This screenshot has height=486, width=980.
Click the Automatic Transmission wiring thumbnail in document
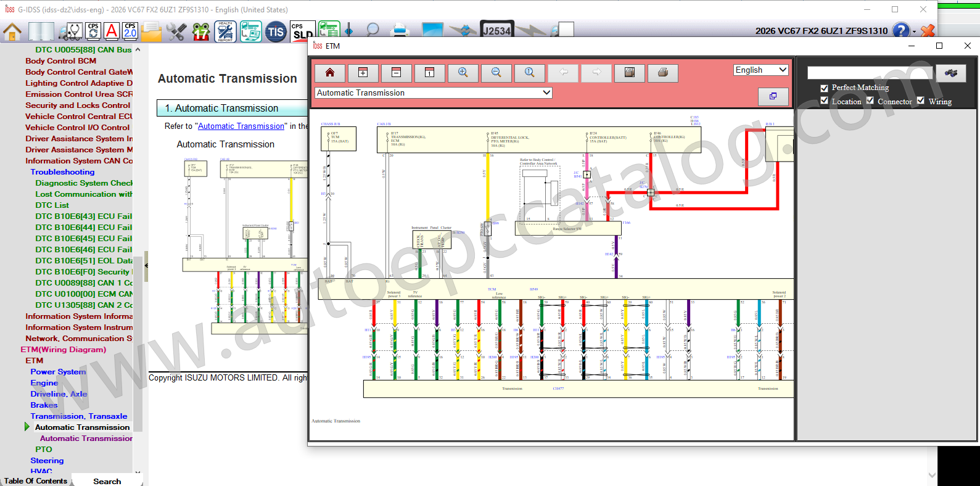click(245, 247)
